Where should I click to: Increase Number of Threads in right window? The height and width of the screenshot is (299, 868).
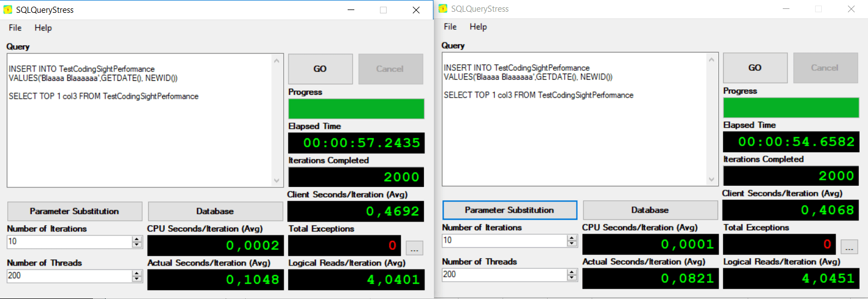coord(572,272)
